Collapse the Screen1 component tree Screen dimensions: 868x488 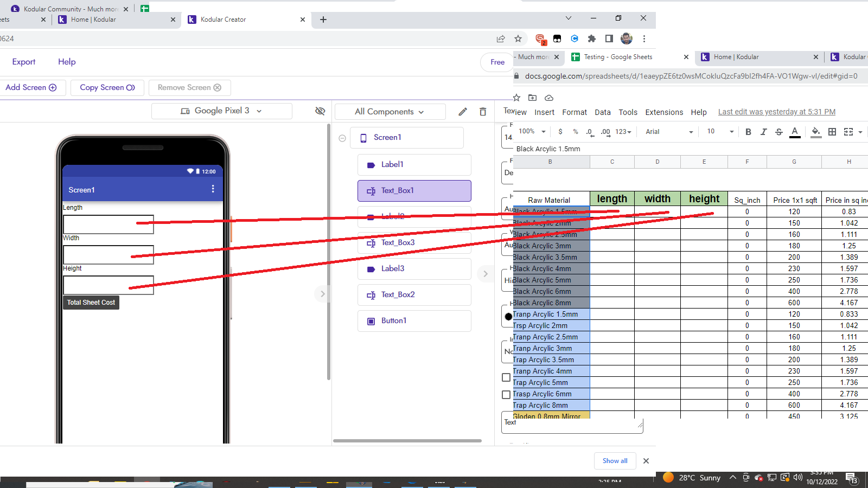tap(342, 138)
